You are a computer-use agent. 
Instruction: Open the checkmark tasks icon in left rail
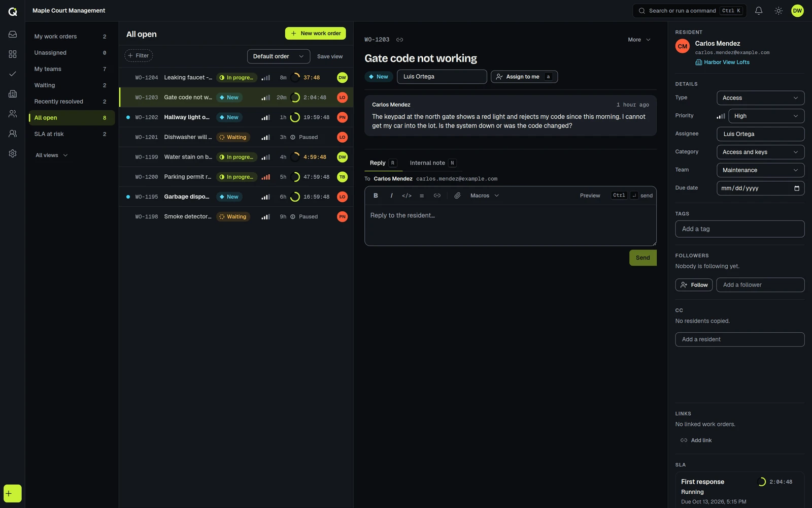[x=13, y=74]
